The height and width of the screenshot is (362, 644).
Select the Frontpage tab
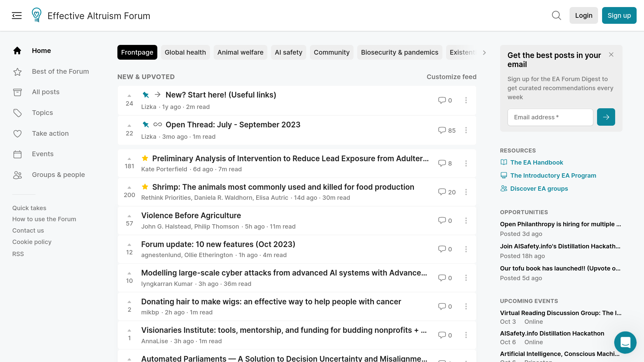(137, 52)
